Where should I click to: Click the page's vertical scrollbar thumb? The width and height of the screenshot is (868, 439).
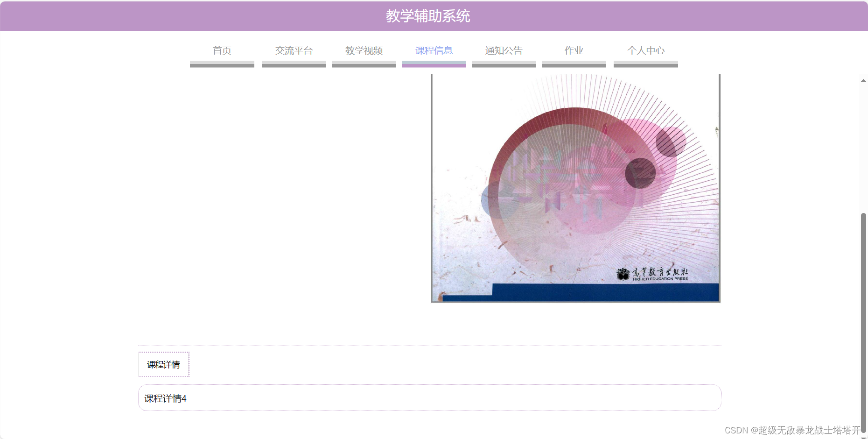863,323
